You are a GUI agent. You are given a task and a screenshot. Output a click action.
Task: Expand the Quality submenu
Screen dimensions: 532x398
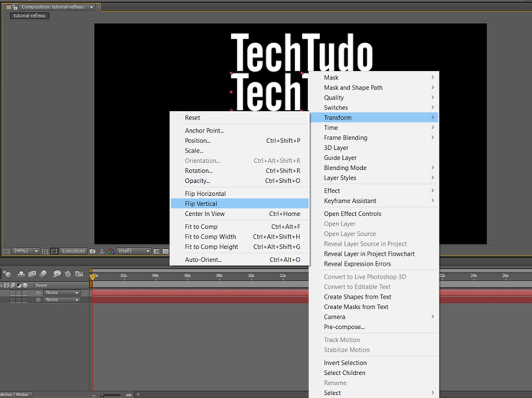point(374,98)
